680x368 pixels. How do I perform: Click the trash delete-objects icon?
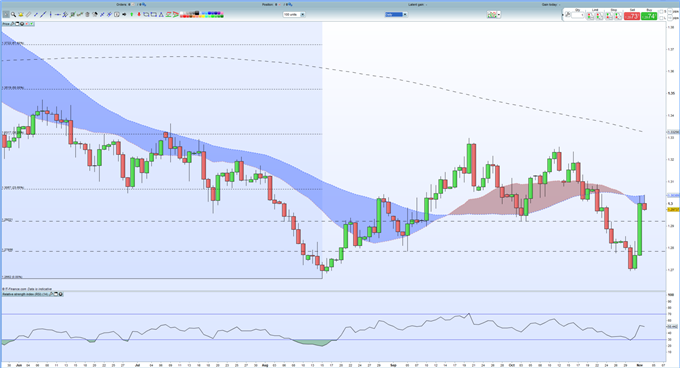coord(87,14)
